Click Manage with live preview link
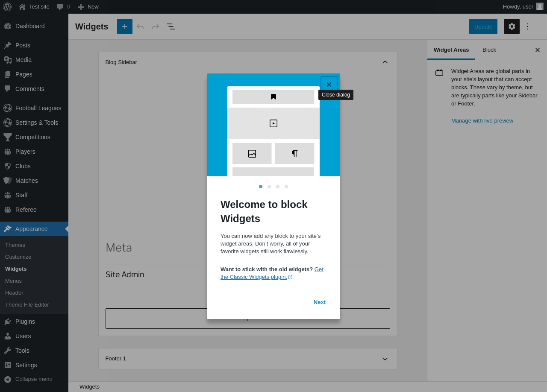Image resolution: width=547 pixels, height=392 pixels. (x=482, y=121)
